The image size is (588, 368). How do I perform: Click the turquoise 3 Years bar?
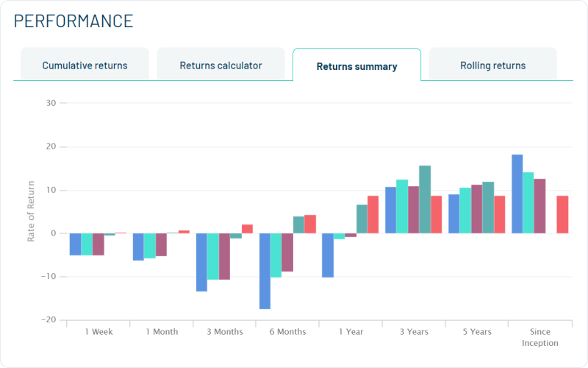pyautogui.click(x=402, y=206)
